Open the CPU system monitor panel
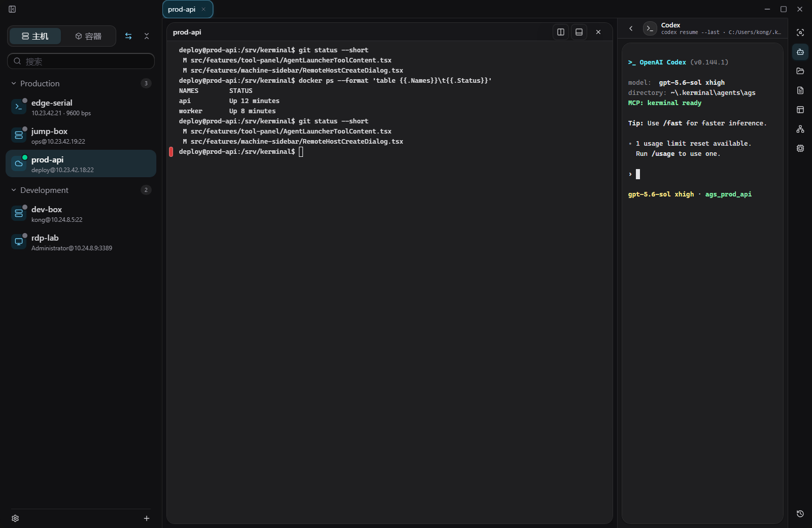This screenshot has height=528, width=812. pyautogui.click(x=800, y=148)
